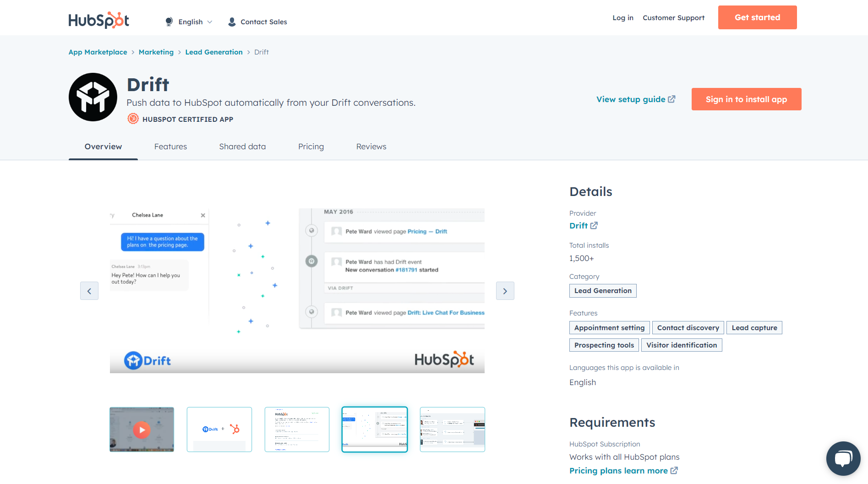Click Log in link
This screenshot has width=868, height=484.
(x=623, y=17)
